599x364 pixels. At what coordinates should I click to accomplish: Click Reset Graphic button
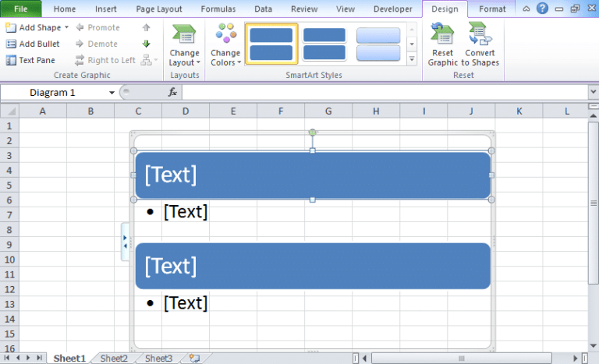tap(442, 44)
